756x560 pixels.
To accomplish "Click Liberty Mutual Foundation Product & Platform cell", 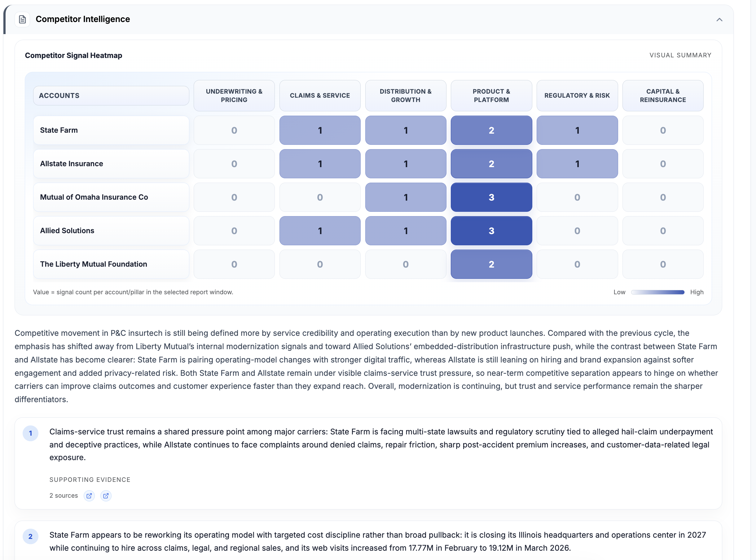I will (491, 264).
